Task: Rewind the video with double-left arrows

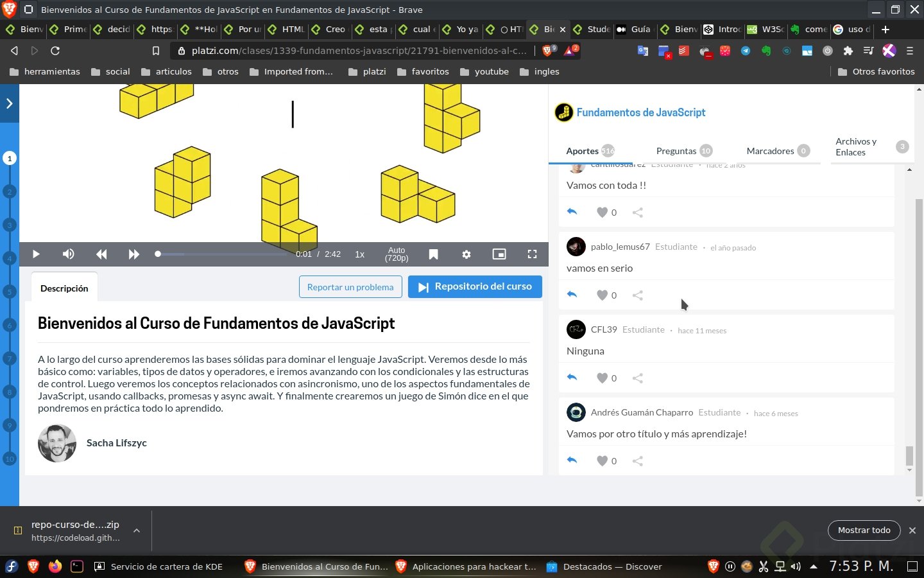Action: pyautogui.click(x=101, y=254)
